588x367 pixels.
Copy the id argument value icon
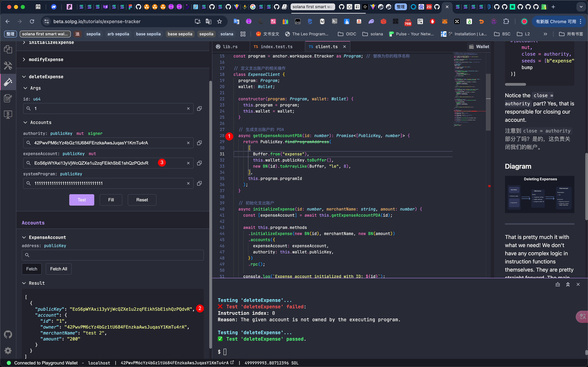pyautogui.click(x=199, y=109)
